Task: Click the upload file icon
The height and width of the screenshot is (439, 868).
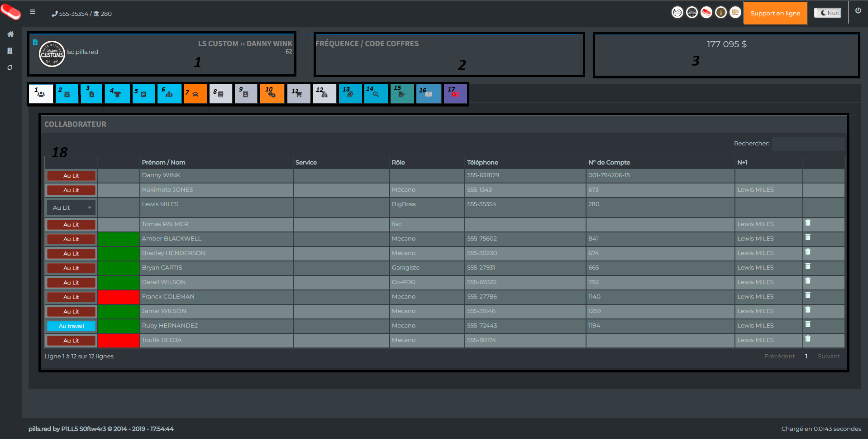Action: (x=35, y=42)
